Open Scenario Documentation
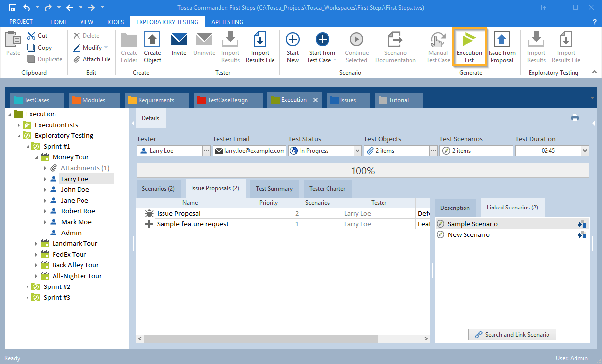The width and height of the screenshot is (602, 364). click(x=395, y=47)
